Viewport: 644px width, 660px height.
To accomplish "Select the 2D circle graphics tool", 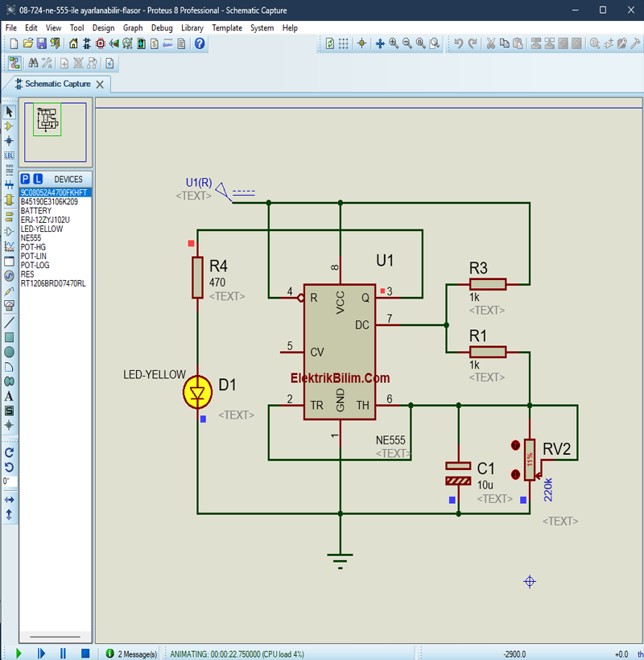I will coord(9,352).
